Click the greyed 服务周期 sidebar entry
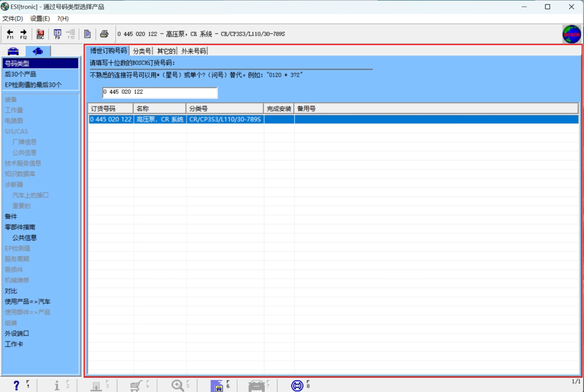This screenshot has width=584, height=392. pos(17,259)
